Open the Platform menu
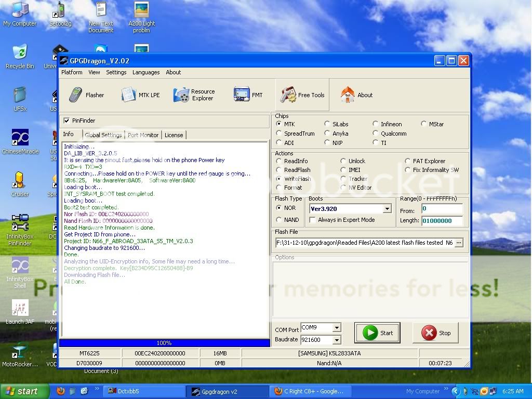Image resolution: width=532 pixels, height=399 pixels. 72,72
